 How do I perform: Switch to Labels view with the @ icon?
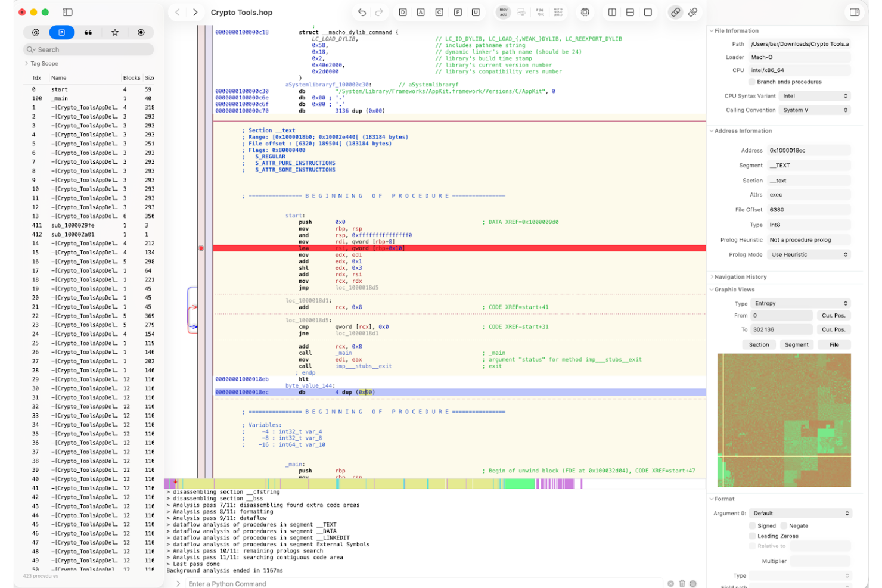click(x=35, y=32)
